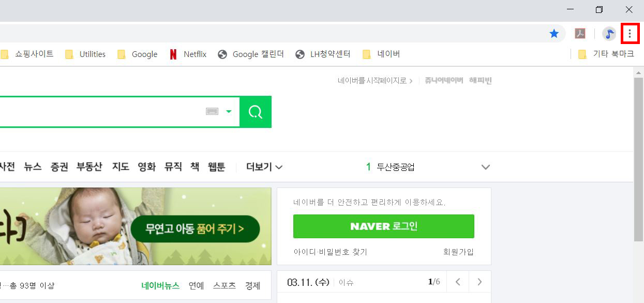Go to the 증권 menu
The width and height of the screenshot is (644, 303).
(59, 167)
